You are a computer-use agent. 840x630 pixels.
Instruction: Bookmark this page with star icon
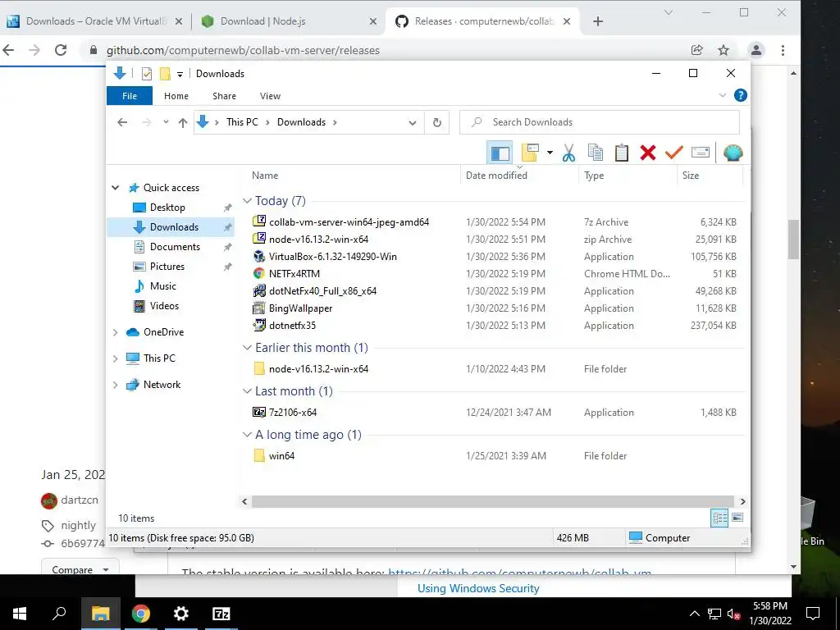pos(724,50)
